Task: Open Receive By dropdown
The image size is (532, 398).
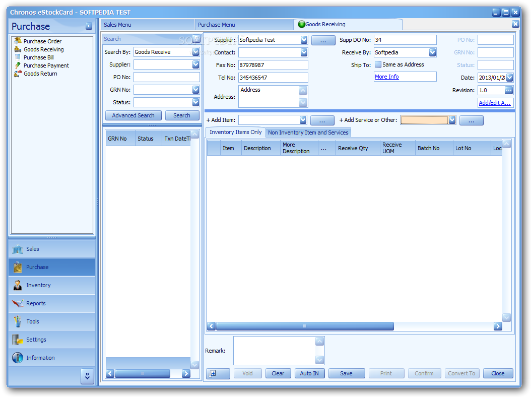Action: point(432,52)
